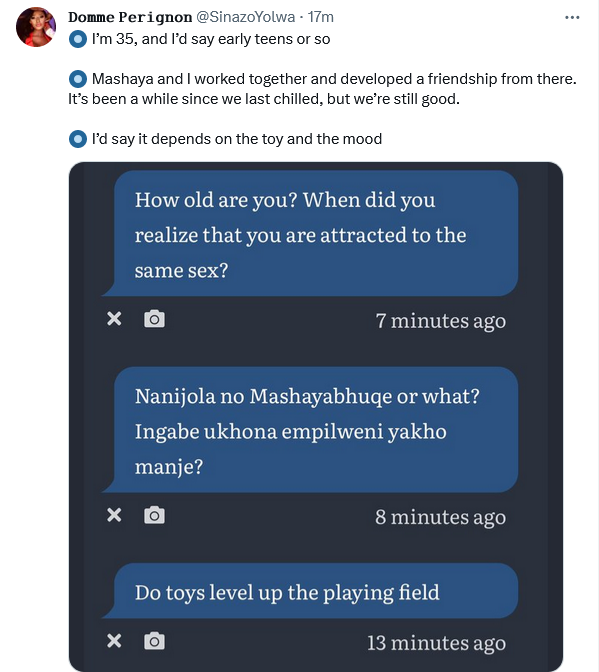The image size is (599, 672).
Task: Click camera icon under 'same sex?' question
Action: click(154, 319)
